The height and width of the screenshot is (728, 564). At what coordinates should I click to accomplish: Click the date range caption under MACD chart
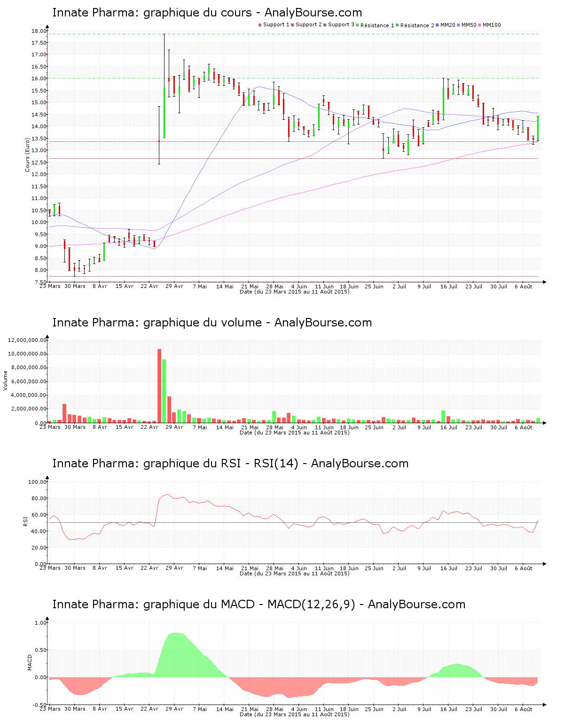point(295,714)
